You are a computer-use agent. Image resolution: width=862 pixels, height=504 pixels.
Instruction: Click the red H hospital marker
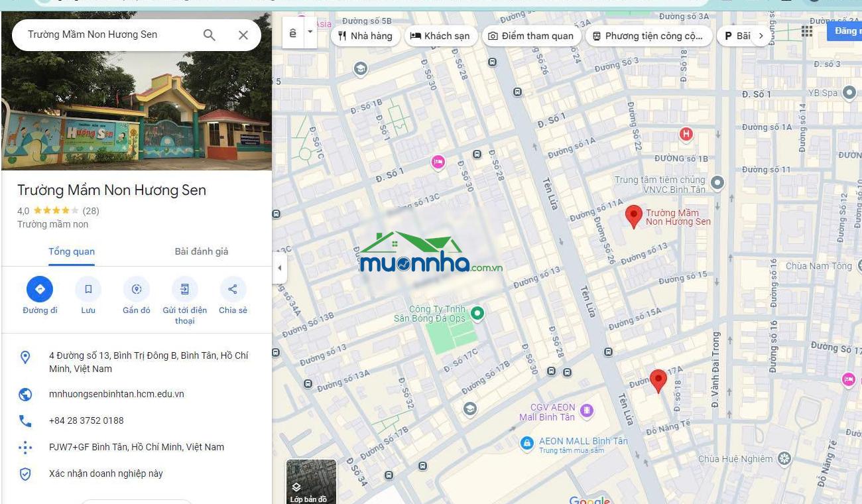pos(686,135)
